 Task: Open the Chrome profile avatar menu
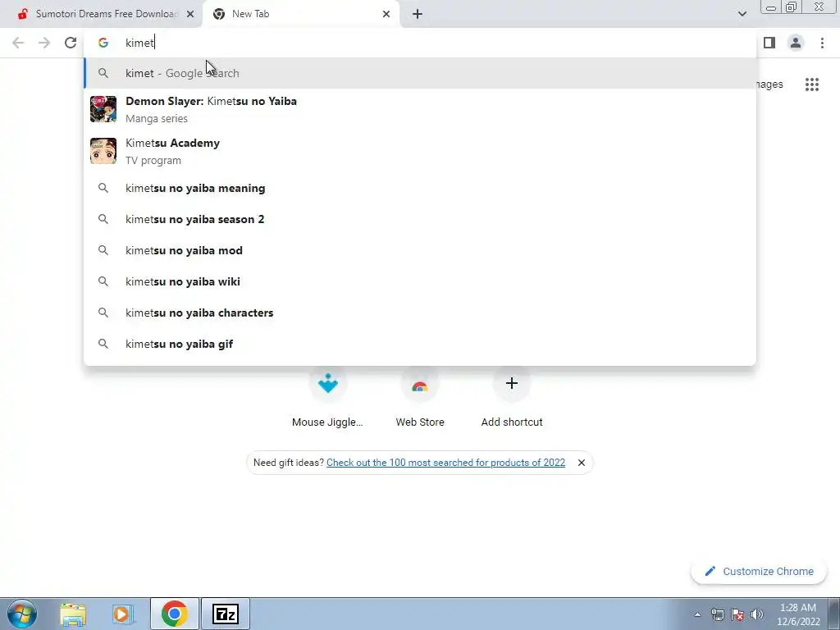[796, 43]
